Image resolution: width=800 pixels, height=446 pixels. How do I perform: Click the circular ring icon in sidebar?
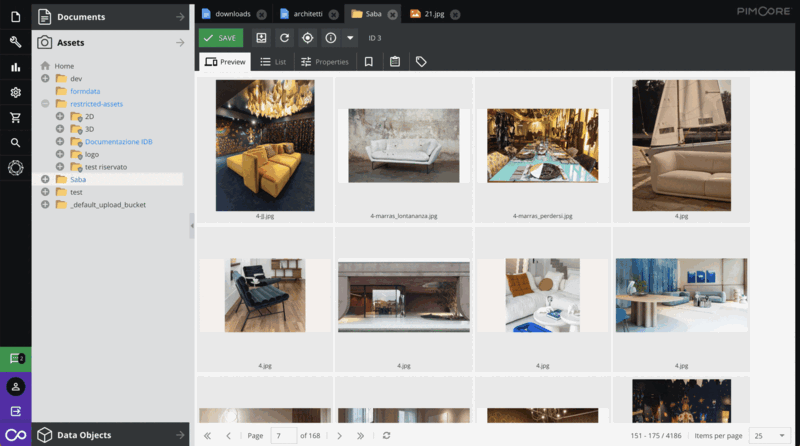[15, 168]
